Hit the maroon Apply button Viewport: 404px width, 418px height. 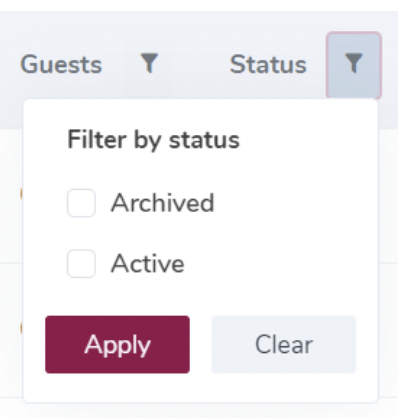pyautogui.click(x=117, y=344)
